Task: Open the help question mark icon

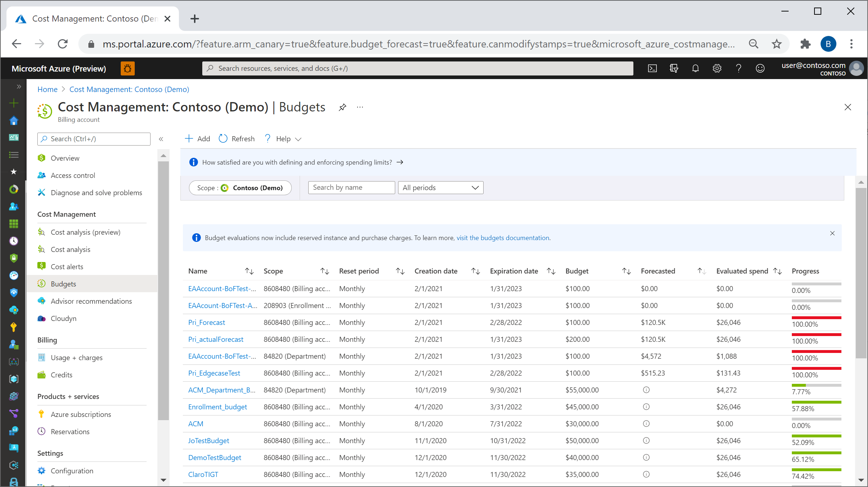Action: (x=739, y=68)
